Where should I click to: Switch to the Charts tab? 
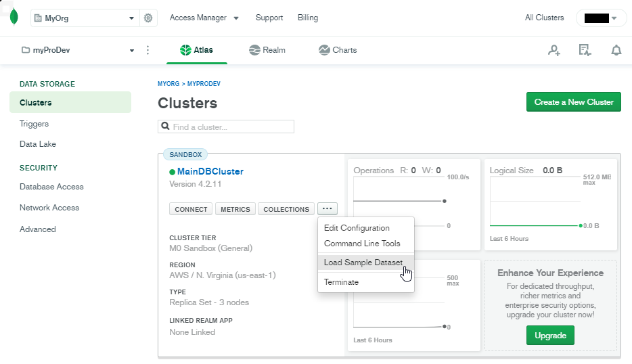(338, 50)
